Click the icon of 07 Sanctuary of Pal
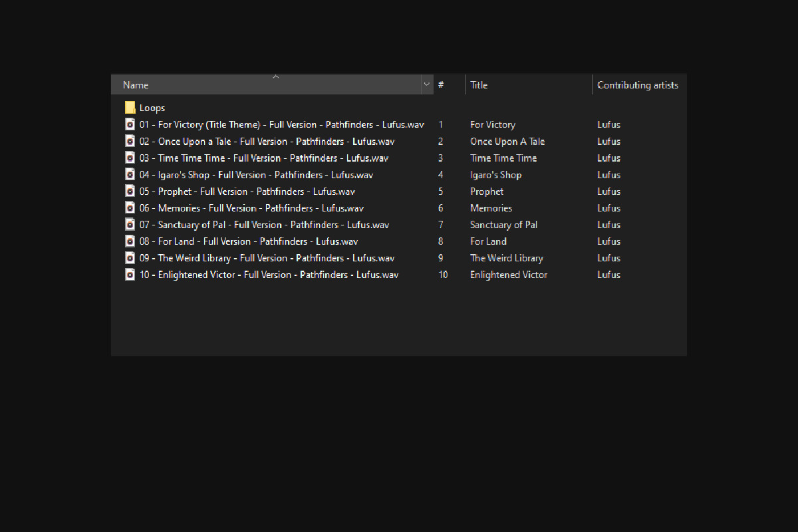 click(x=130, y=224)
